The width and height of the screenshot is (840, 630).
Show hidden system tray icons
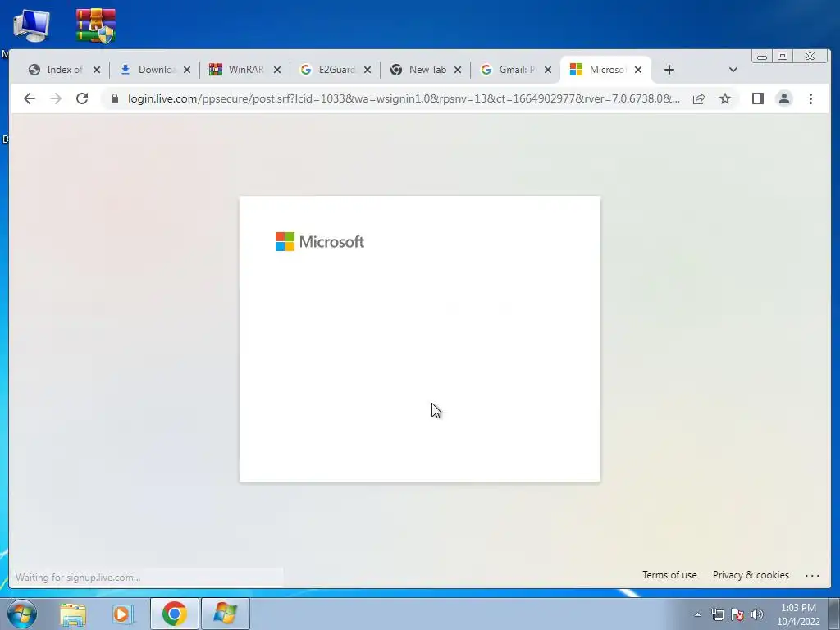tap(697, 614)
